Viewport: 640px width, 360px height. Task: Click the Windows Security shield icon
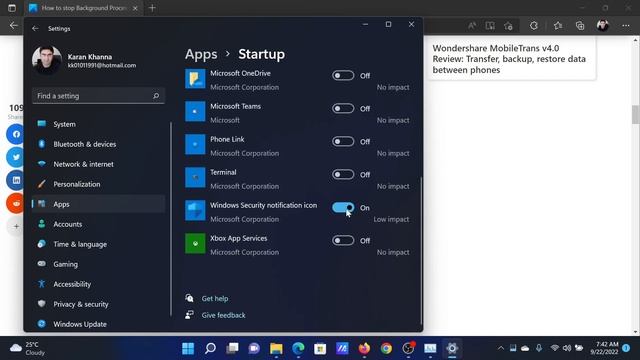[x=195, y=211]
